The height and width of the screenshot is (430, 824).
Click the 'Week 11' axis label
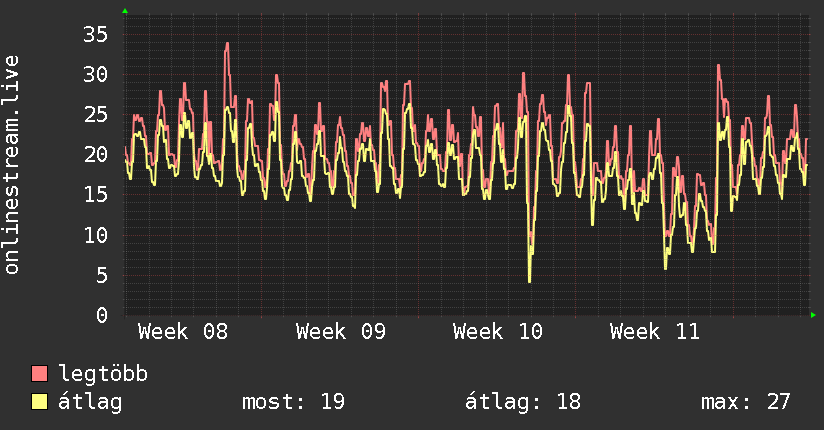pyautogui.click(x=655, y=332)
